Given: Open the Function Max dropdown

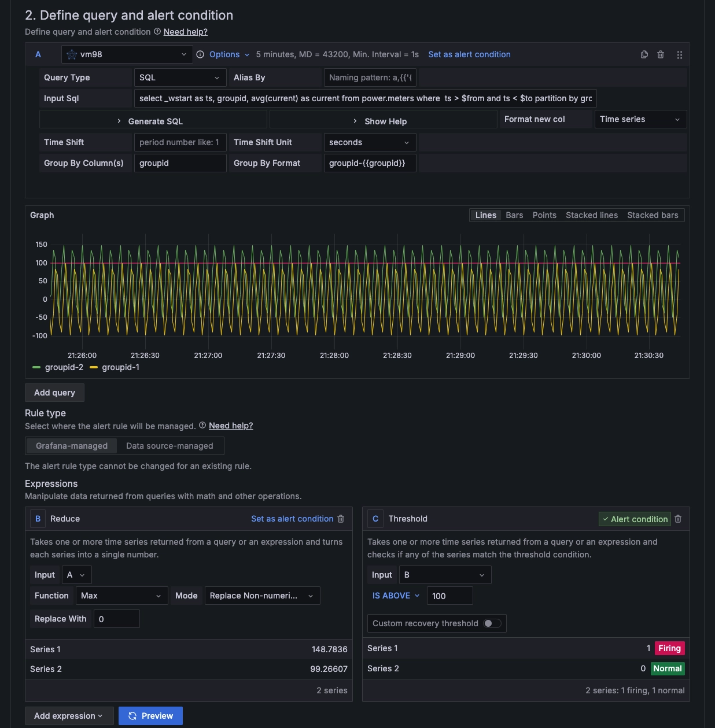Looking at the screenshot, I should [x=121, y=596].
